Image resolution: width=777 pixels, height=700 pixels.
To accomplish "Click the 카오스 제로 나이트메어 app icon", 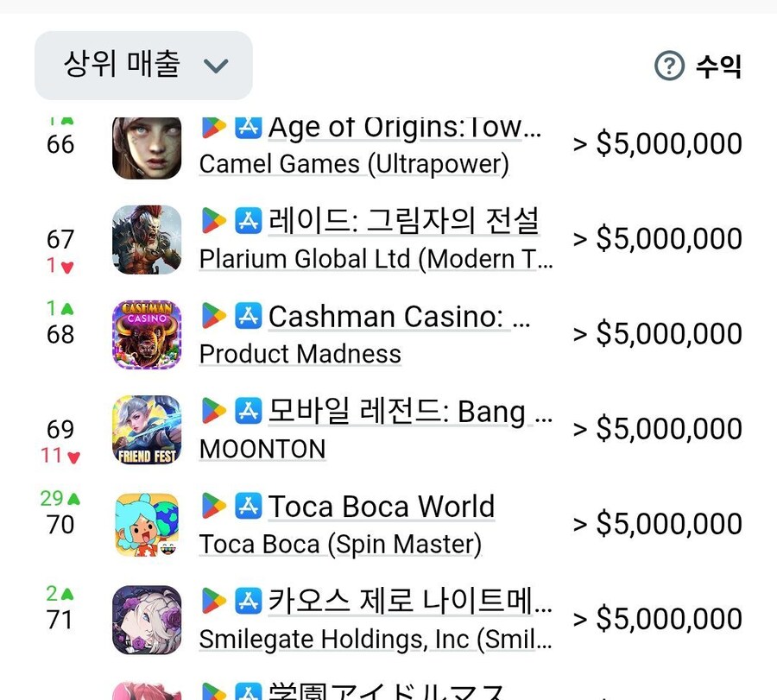I will pos(146,619).
